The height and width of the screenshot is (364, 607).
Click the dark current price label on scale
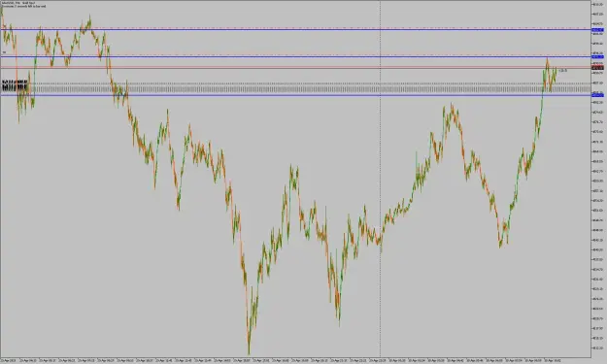pos(597,68)
